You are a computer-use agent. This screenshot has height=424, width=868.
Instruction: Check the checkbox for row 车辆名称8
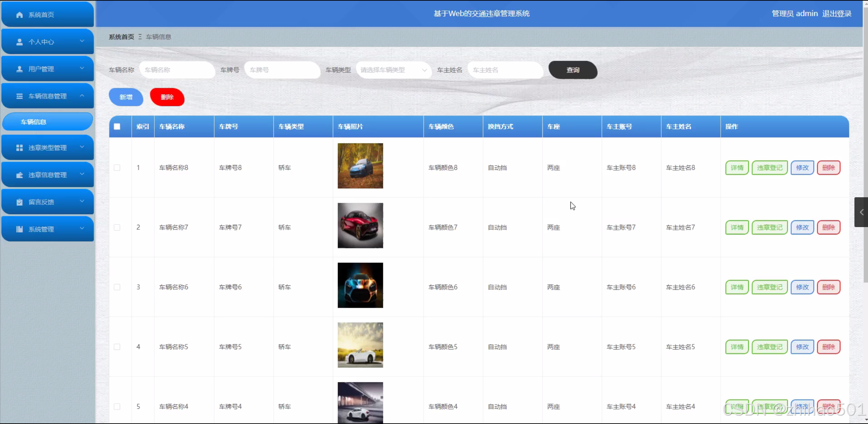(x=117, y=168)
